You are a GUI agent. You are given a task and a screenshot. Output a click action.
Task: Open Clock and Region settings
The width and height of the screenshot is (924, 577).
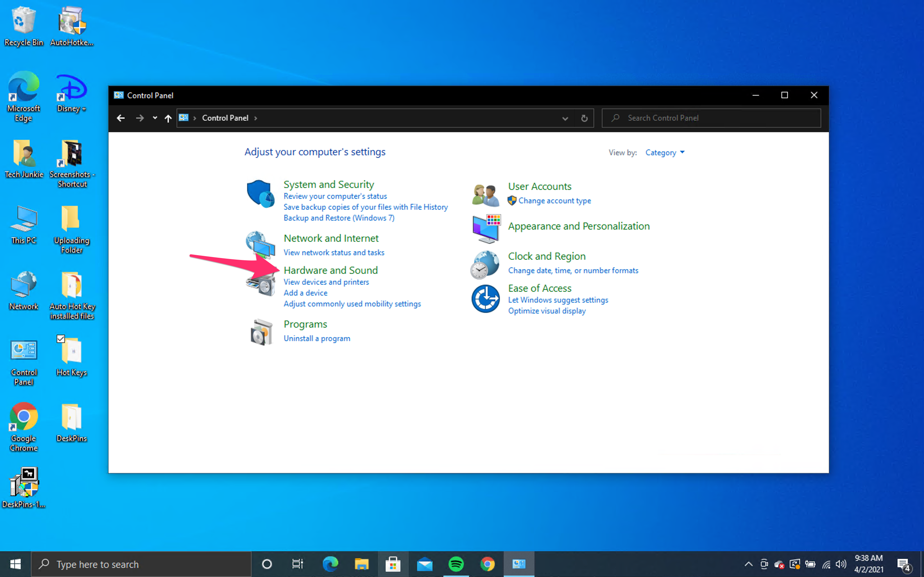547,255
